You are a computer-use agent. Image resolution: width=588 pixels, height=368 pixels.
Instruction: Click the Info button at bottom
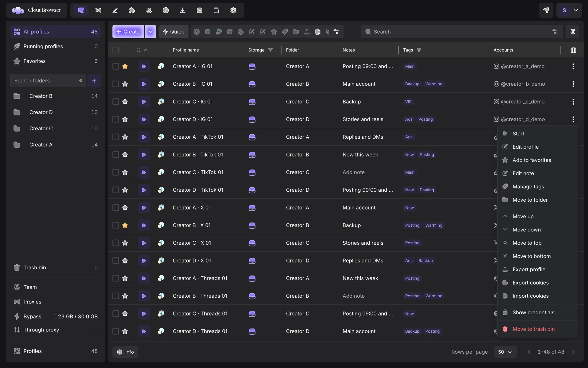[x=125, y=352]
